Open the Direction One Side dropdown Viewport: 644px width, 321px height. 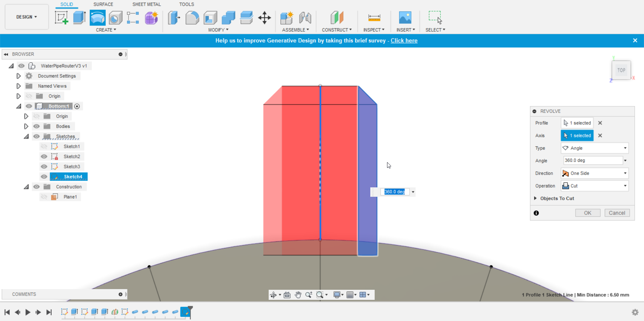tap(595, 173)
